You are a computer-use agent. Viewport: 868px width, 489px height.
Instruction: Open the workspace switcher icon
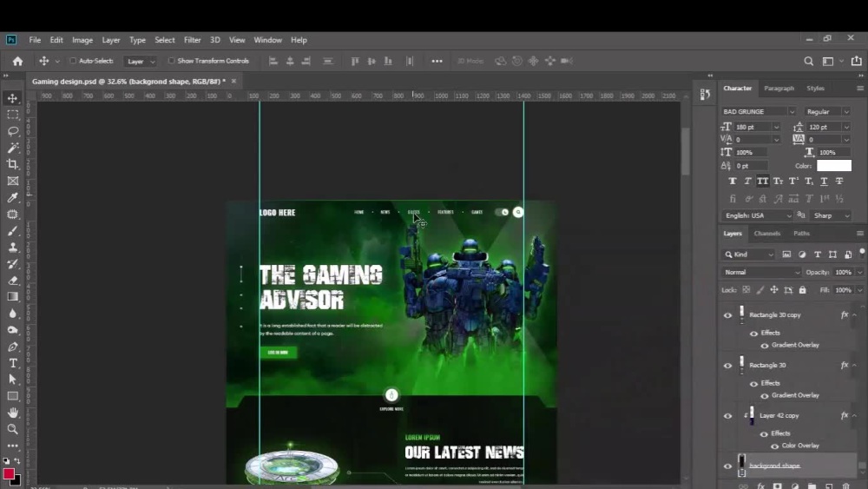(x=828, y=61)
